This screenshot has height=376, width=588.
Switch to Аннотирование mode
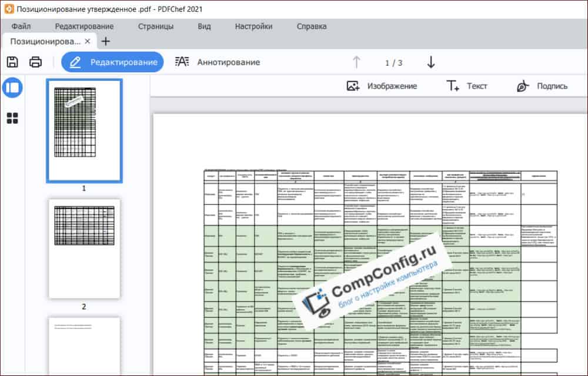coord(218,62)
